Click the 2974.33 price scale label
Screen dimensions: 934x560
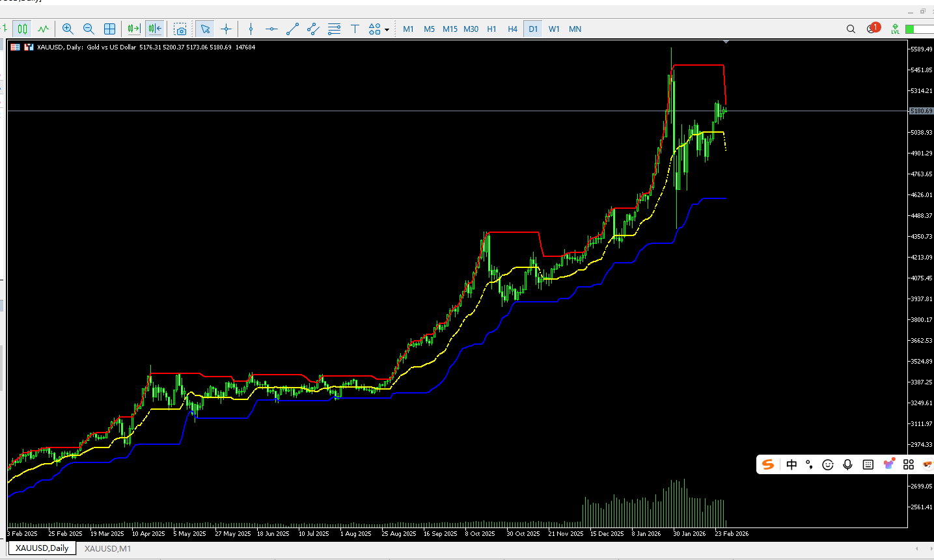point(921,444)
